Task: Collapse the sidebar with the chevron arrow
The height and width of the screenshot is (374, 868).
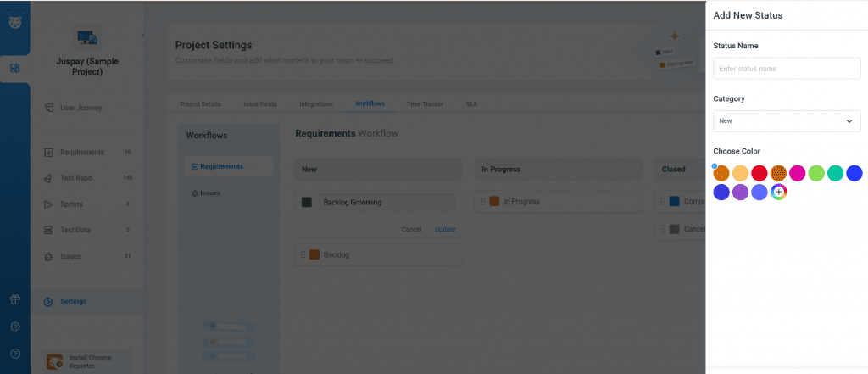Action: pos(143,35)
